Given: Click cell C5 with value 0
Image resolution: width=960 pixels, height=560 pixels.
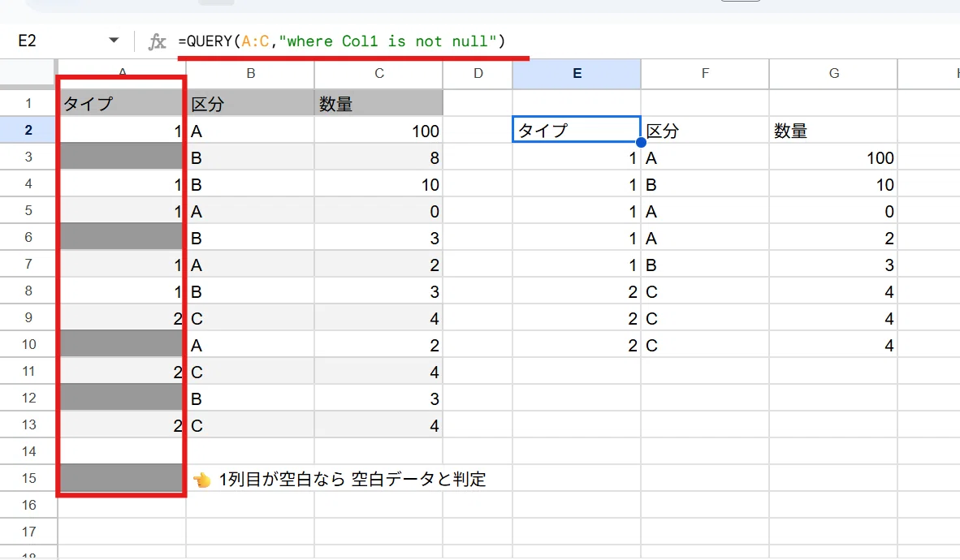Looking at the screenshot, I should (379, 211).
